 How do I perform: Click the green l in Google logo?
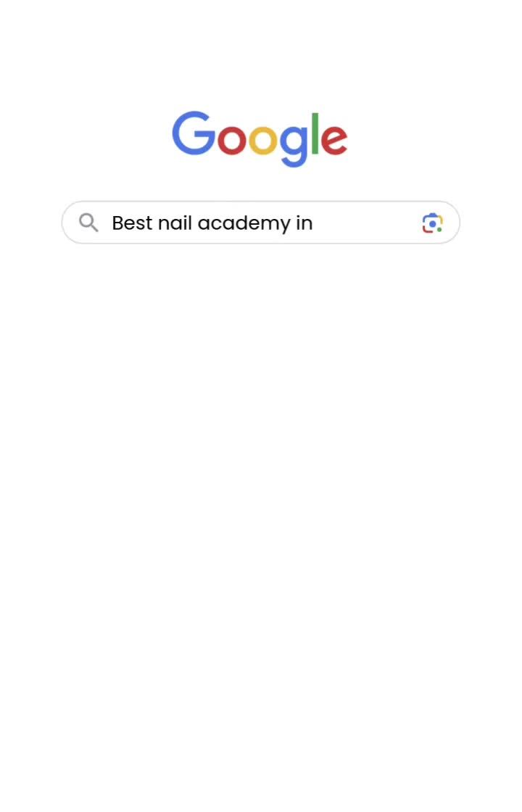(x=315, y=133)
